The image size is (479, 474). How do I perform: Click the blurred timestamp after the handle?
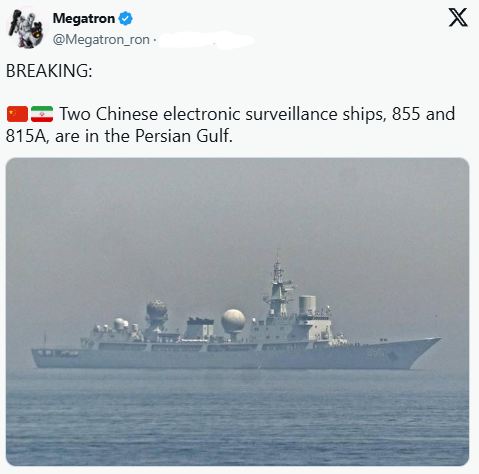pos(206,40)
